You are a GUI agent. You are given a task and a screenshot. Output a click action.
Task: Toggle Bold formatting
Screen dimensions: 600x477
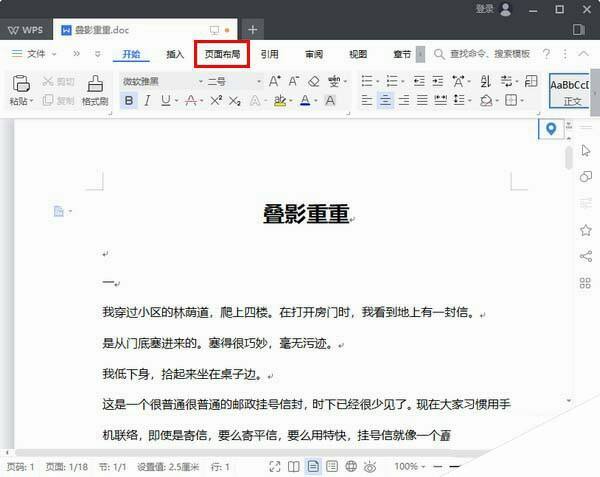pyautogui.click(x=129, y=101)
